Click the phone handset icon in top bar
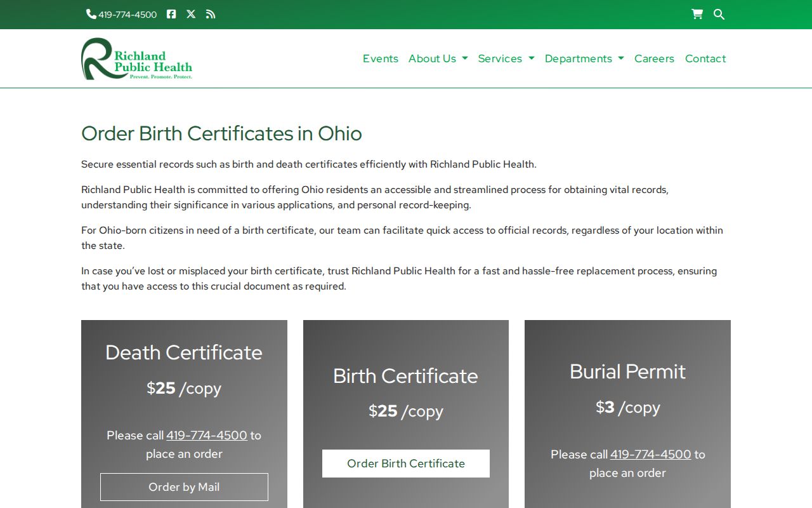 pos(91,14)
